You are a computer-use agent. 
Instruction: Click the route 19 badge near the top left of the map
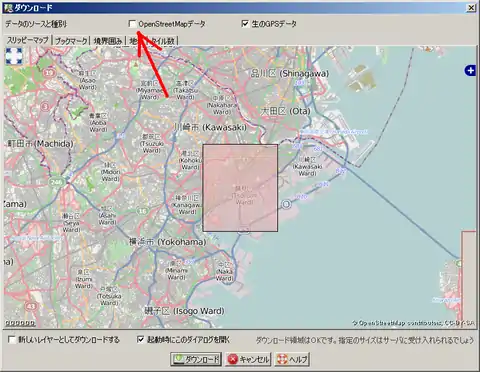pyautogui.click(x=50, y=73)
